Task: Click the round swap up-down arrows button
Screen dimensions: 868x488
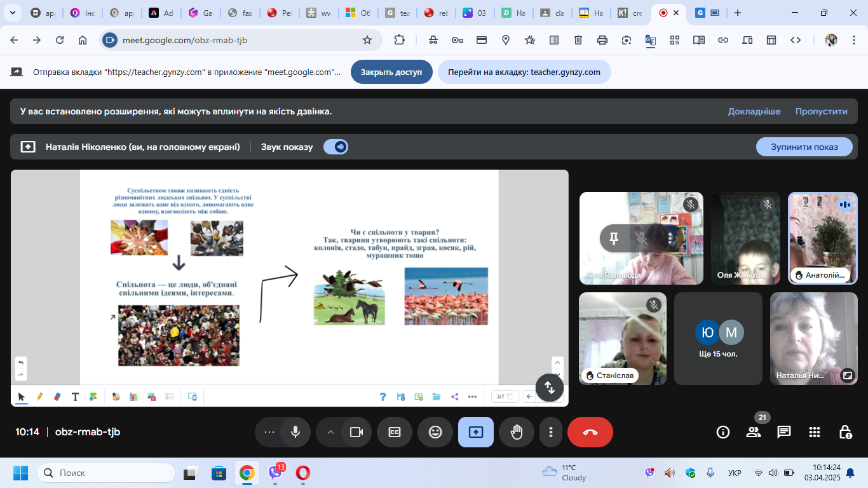Action: (x=550, y=388)
